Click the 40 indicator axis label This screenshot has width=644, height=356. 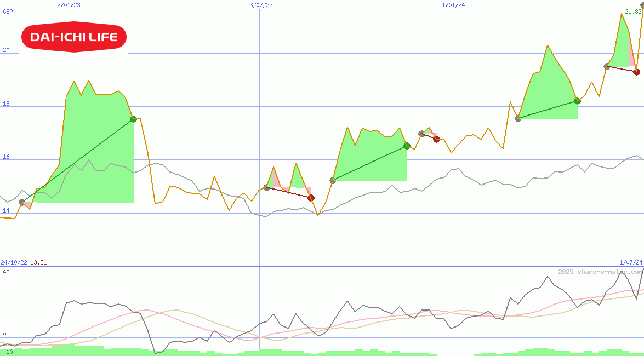pyautogui.click(x=6, y=272)
